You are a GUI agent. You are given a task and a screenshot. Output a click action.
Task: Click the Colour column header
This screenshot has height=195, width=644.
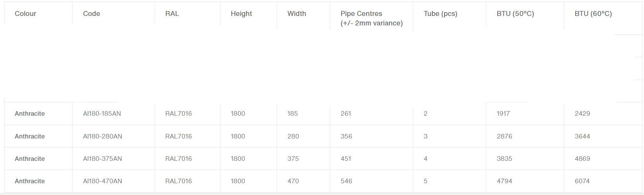coord(25,14)
